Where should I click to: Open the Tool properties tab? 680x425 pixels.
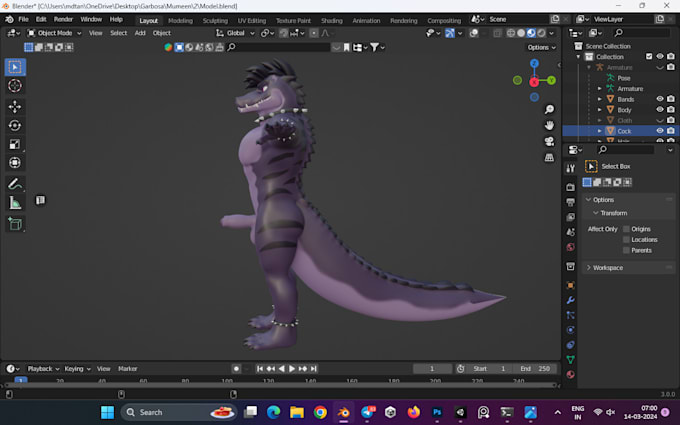[570, 168]
